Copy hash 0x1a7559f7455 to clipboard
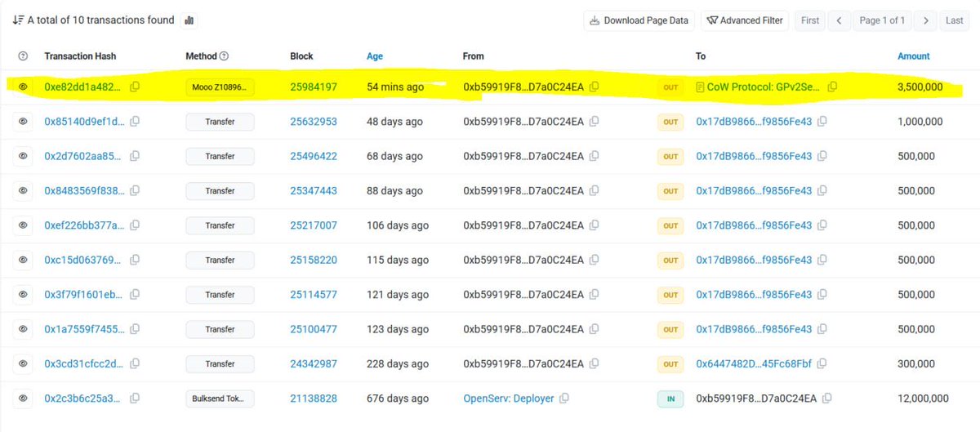The height and width of the screenshot is (432, 980). 135,329
